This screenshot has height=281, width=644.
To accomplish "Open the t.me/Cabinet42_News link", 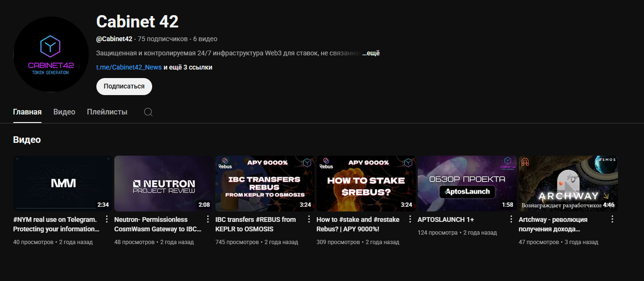I will click(129, 67).
